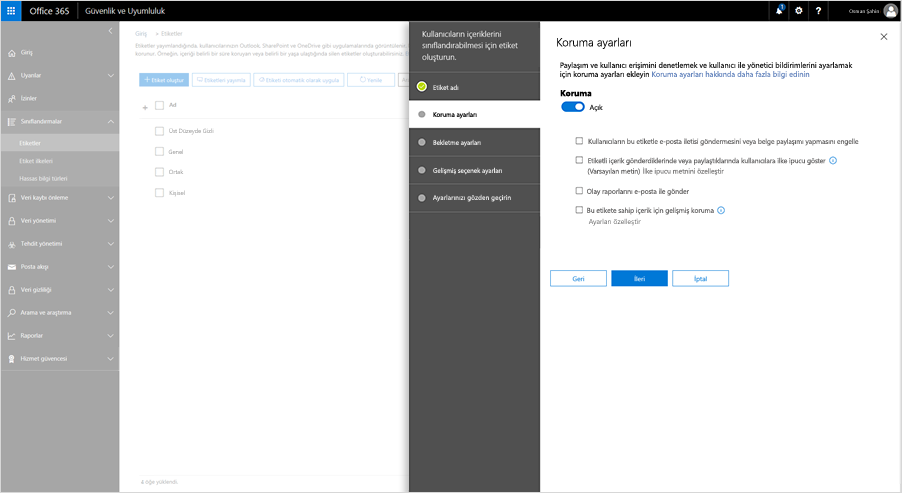Screen dimensions: 902x493
Task: Enable Olay raporlarını e-posta ile gönder
Action: (x=579, y=190)
